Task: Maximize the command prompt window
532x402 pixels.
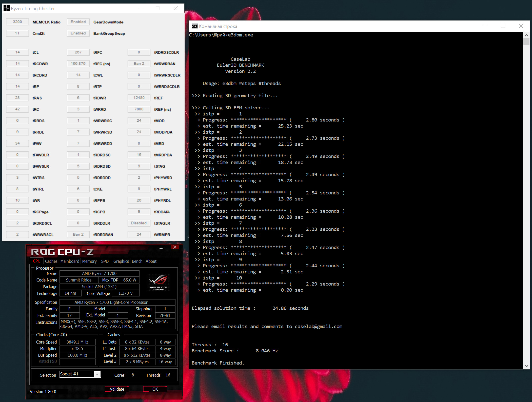Action: (503, 26)
